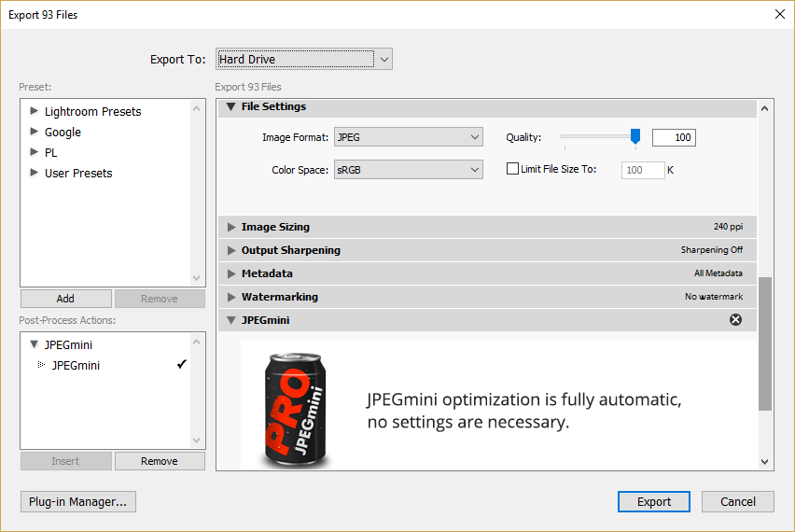Enable Limit File Size To checkbox
The width and height of the screenshot is (795, 532).
pos(512,169)
